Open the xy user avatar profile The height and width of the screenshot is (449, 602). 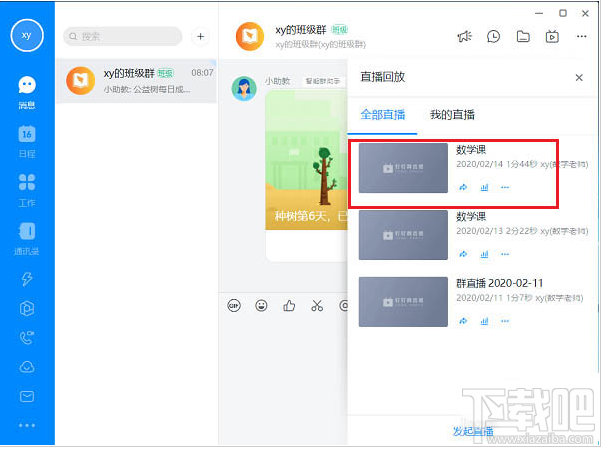(26, 35)
